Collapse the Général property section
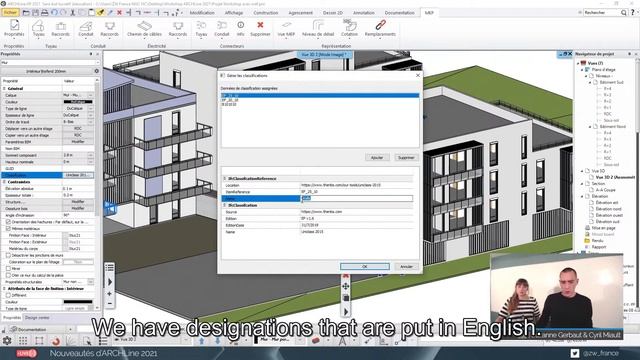Image resolution: width=640 pixels, height=360 pixels. pyautogui.click(x=4, y=89)
